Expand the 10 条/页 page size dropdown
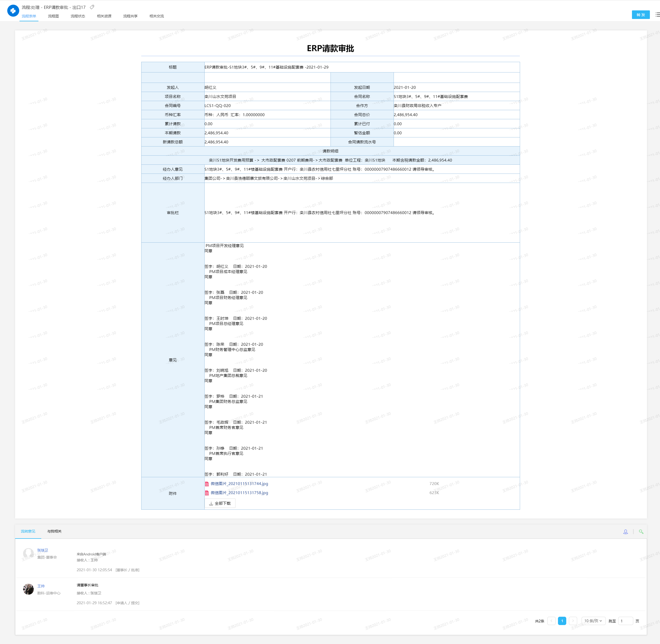The height and width of the screenshot is (644, 660). 593,621
